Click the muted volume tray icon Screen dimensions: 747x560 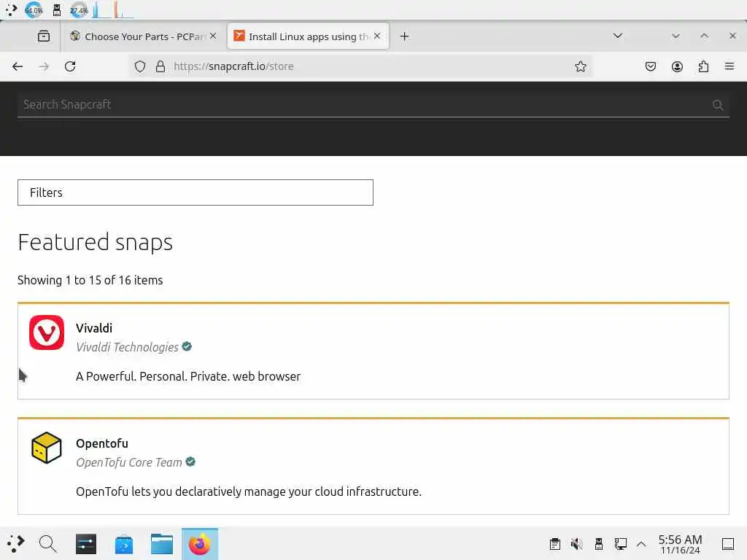pyautogui.click(x=577, y=544)
